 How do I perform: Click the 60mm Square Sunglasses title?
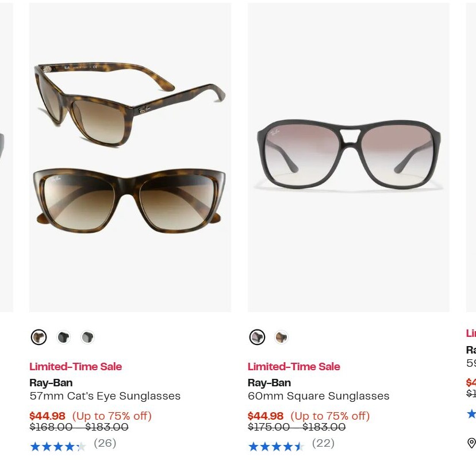click(318, 396)
